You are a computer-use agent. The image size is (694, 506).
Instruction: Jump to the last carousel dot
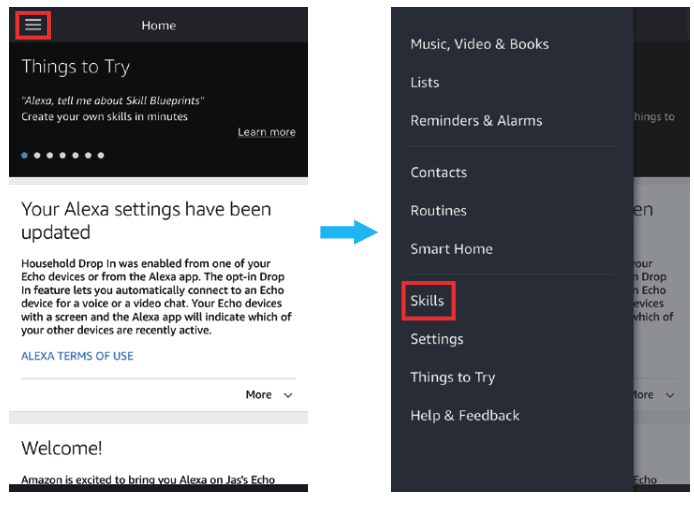(101, 156)
